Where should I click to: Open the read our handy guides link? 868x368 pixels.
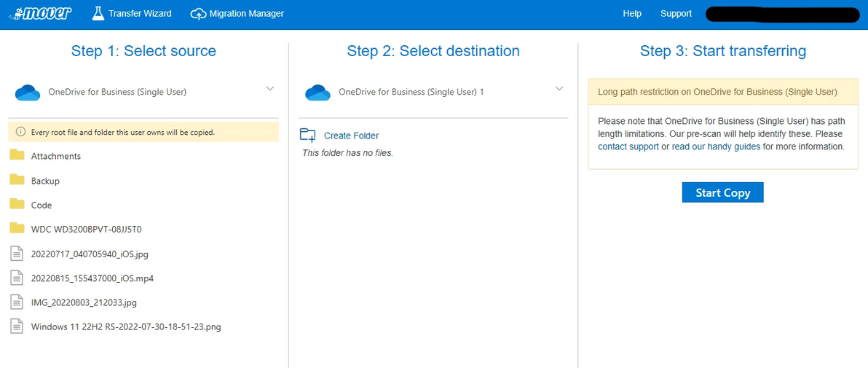tap(716, 146)
